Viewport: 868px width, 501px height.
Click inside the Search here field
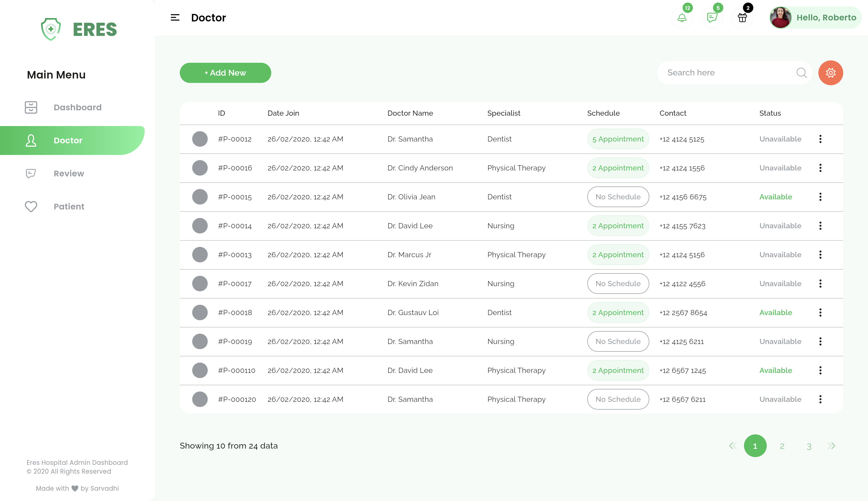coord(723,73)
